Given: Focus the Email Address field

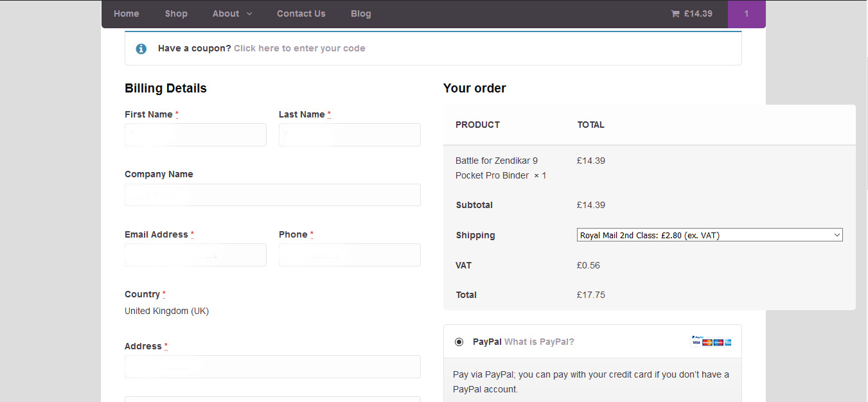Looking at the screenshot, I should tap(195, 254).
